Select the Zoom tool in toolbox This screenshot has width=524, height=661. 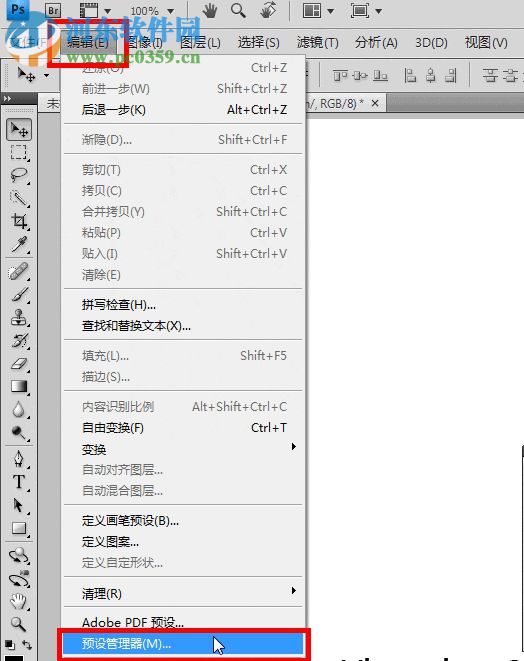pos(19,624)
